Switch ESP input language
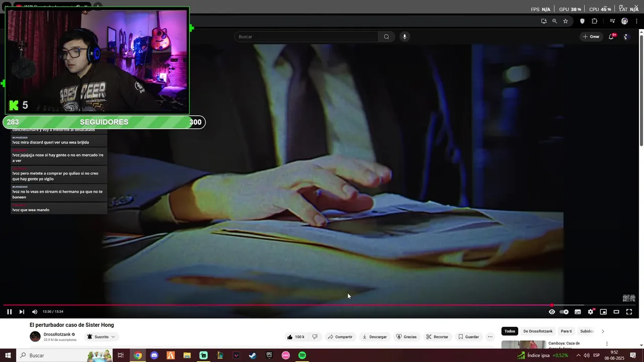Viewport: 644px width, 362px height. point(597,355)
